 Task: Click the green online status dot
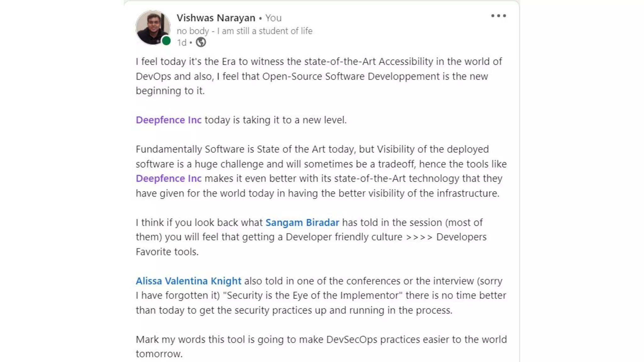[x=166, y=41]
